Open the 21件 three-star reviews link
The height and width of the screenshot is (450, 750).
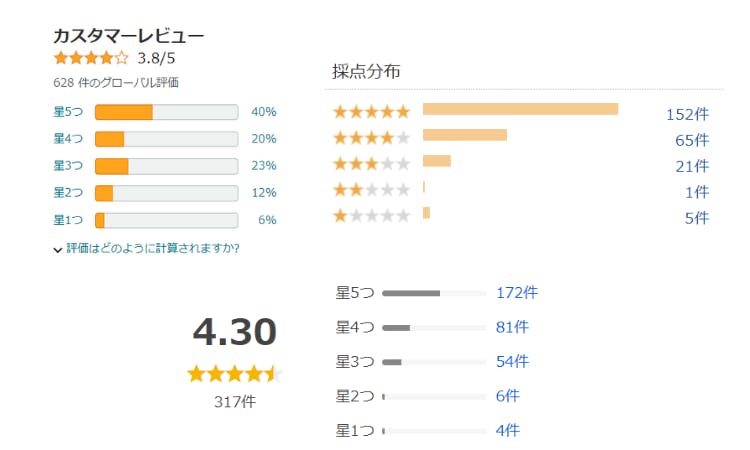click(692, 166)
